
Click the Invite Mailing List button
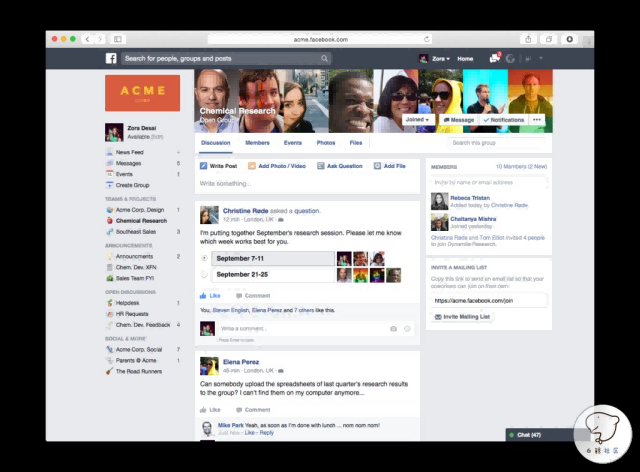pyautogui.click(x=463, y=317)
